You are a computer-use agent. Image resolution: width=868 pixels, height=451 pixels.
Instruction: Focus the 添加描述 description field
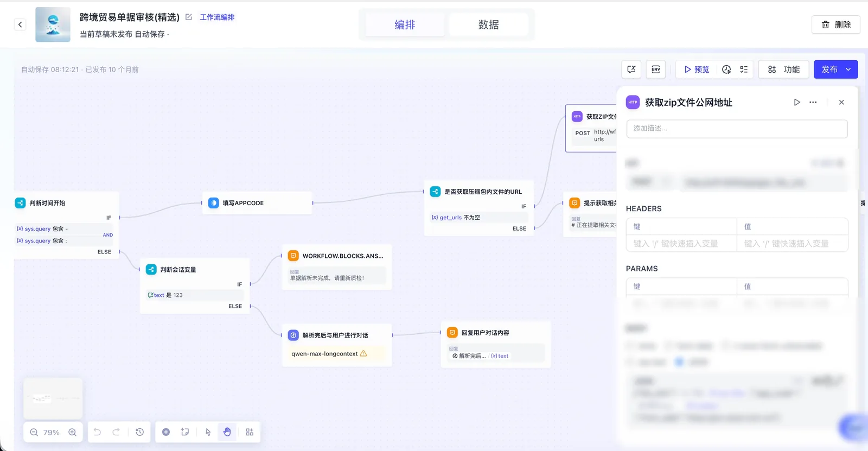[x=737, y=129]
